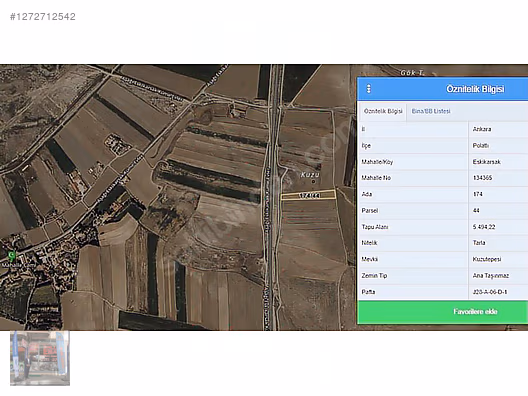Select the Eskikarsak neighborhood value
Image resolution: width=528 pixels, height=396 pixels.
[x=486, y=162]
